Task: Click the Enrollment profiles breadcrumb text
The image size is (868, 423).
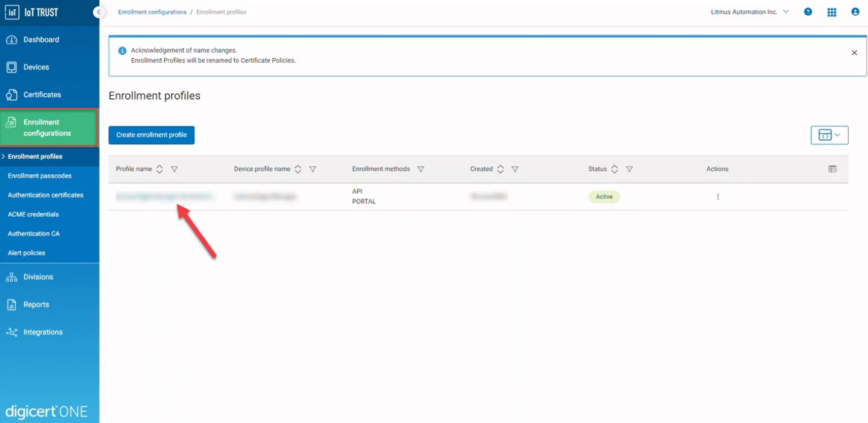Action: (x=221, y=12)
